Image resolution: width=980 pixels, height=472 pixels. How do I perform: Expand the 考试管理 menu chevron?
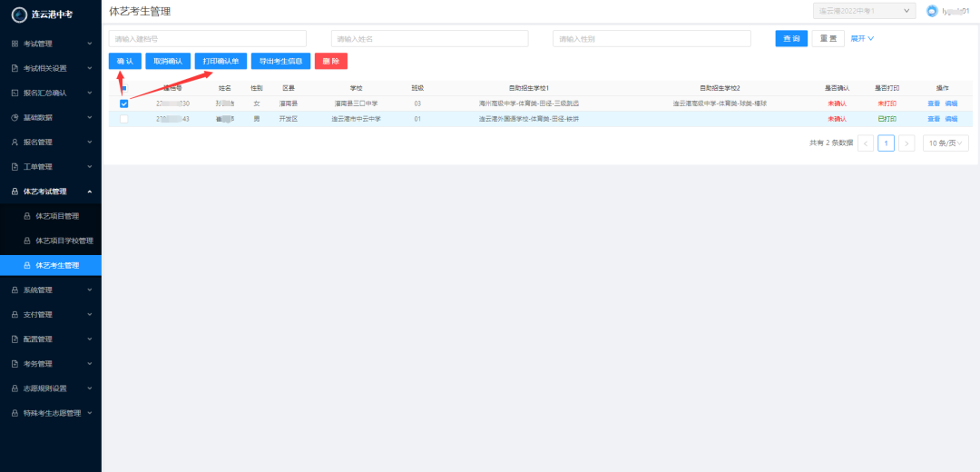coord(90,44)
